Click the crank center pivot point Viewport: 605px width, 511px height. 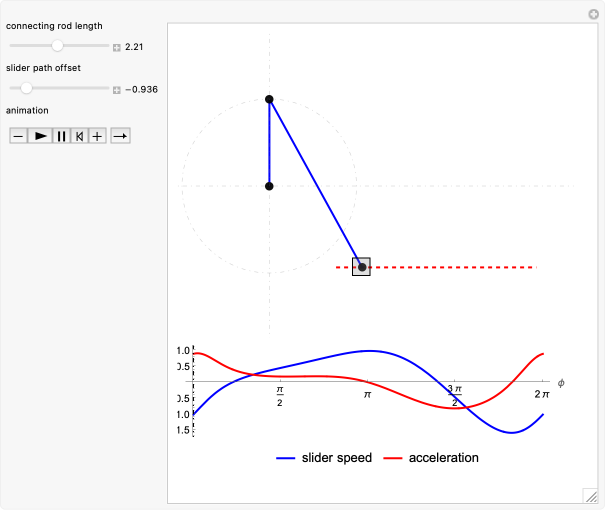tap(269, 186)
